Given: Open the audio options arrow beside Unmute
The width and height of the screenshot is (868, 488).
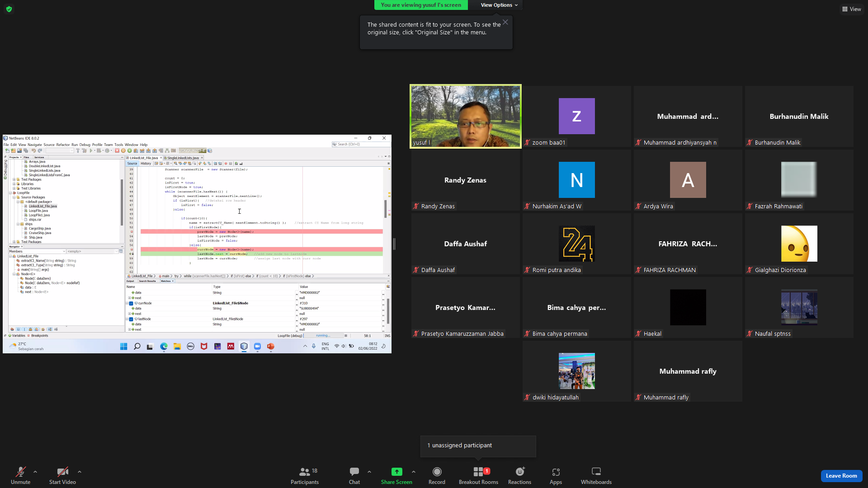Looking at the screenshot, I should pos(35,472).
